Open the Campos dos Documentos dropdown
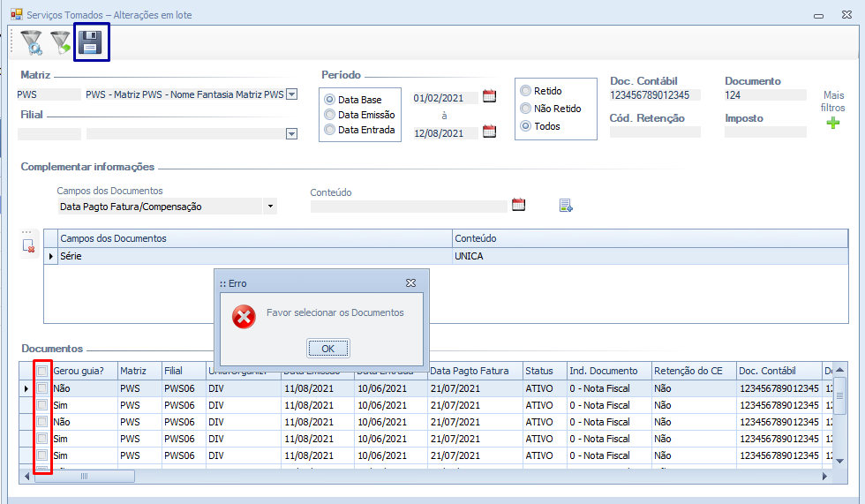Image resolution: width=865 pixels, height=504 pixels. click(271, 207)
